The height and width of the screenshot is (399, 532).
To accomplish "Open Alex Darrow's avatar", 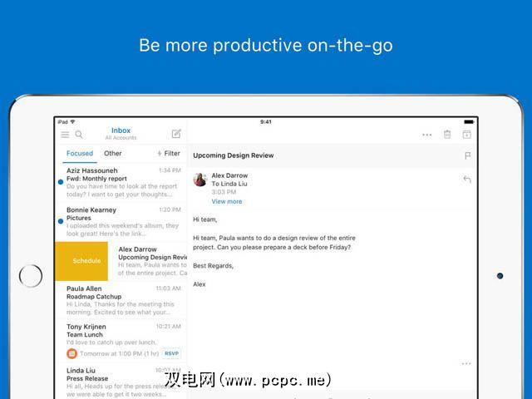I will [199, 180].
